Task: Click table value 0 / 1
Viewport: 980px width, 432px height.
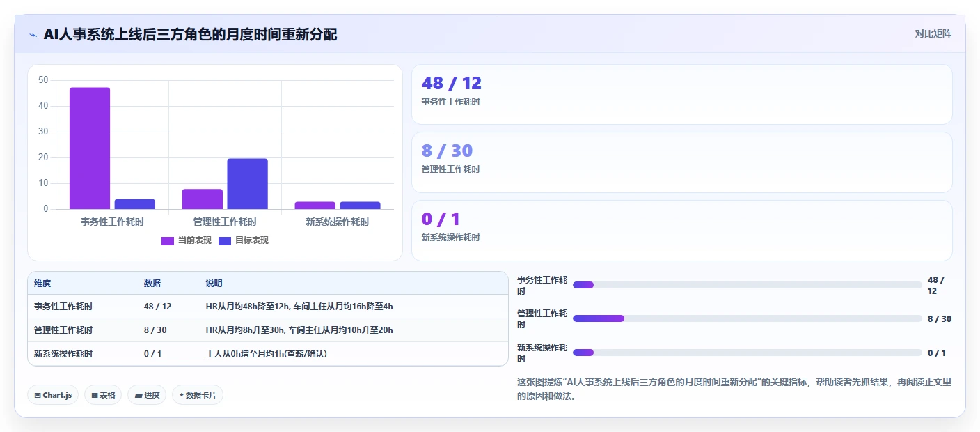Action: point(152,354)
